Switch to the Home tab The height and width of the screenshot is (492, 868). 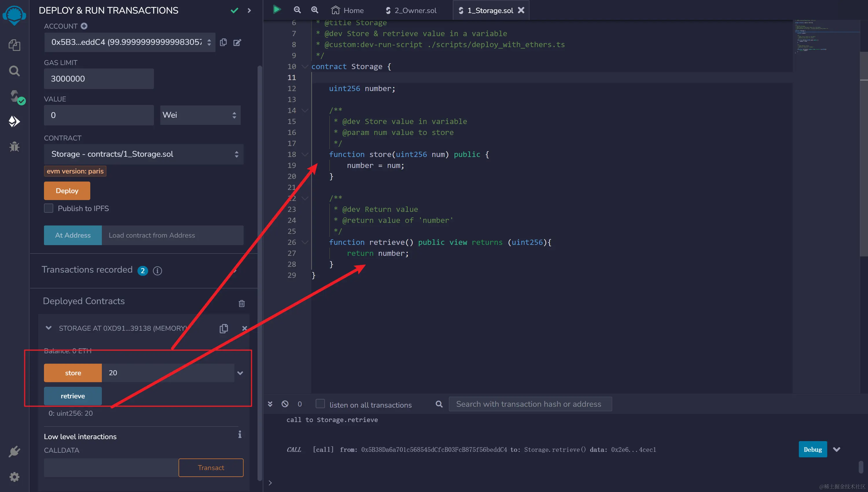point(347,10)
